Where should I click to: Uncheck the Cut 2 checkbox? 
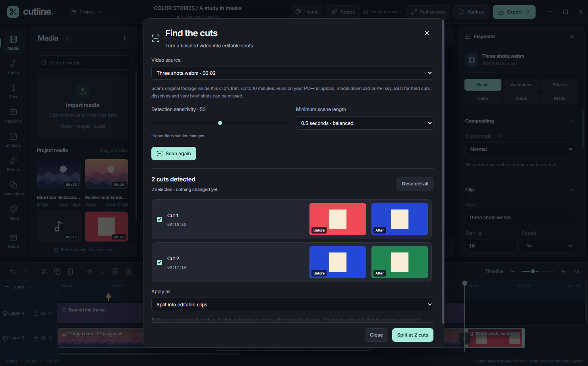point(160,262)
